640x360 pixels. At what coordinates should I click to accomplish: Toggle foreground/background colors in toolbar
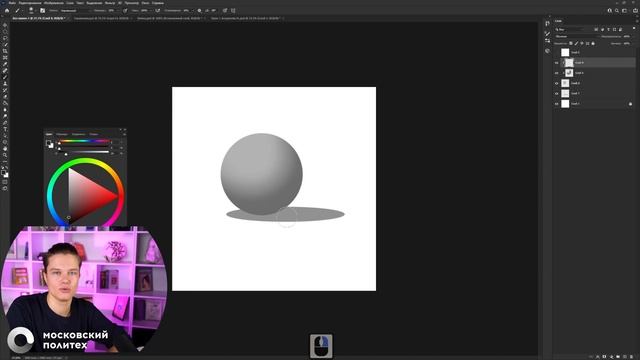click(x=5, y=174)
